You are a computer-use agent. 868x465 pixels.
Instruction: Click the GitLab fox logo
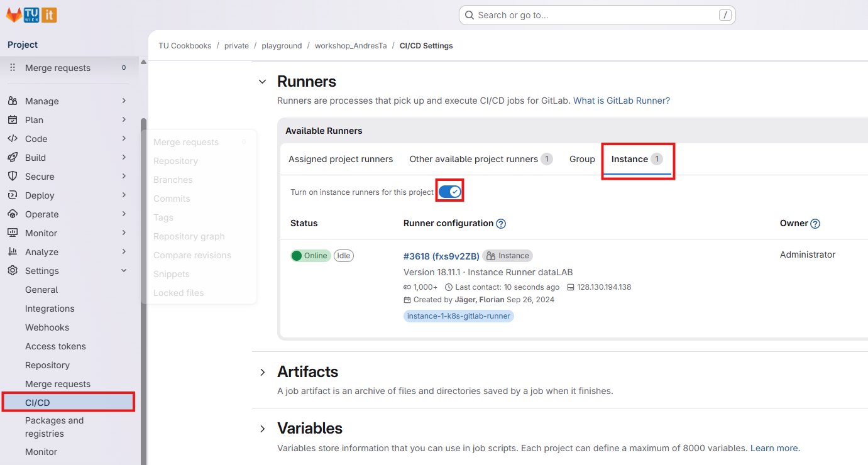(x=14, y=15)
